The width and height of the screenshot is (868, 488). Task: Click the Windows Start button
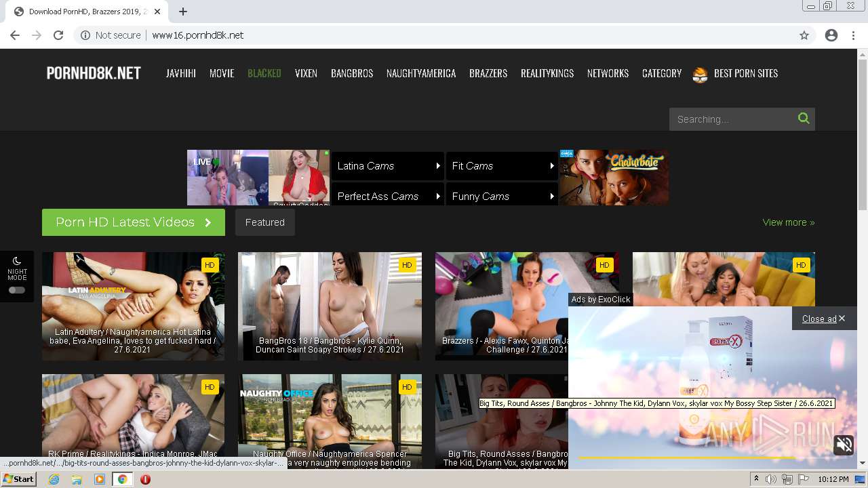point(19,479)
